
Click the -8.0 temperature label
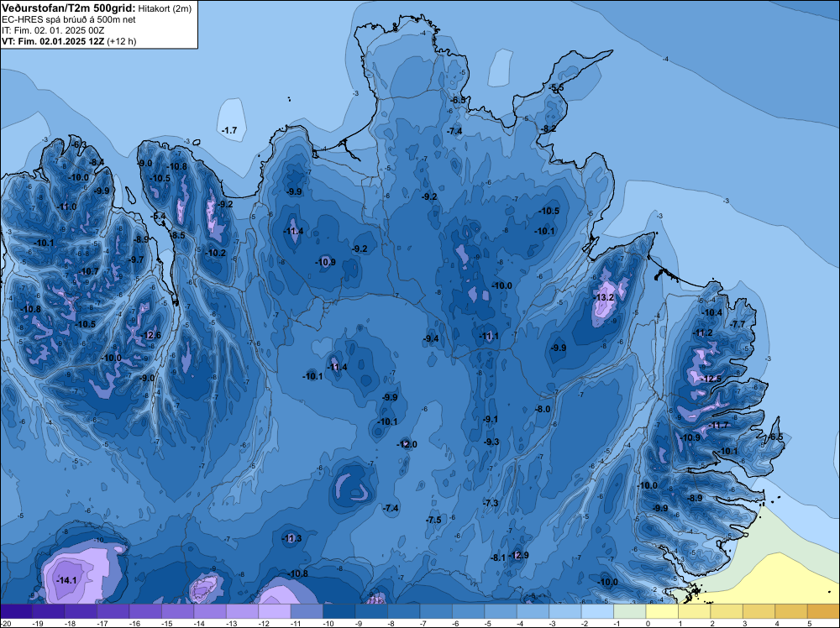click(543, 410)
